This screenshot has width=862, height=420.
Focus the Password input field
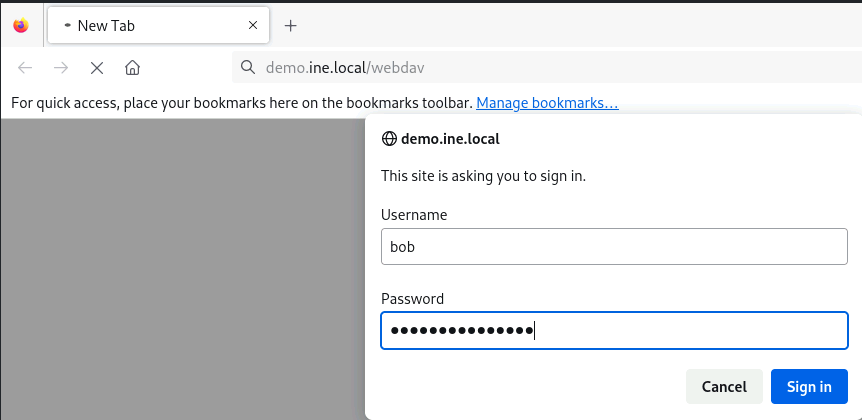click(614, 331)
